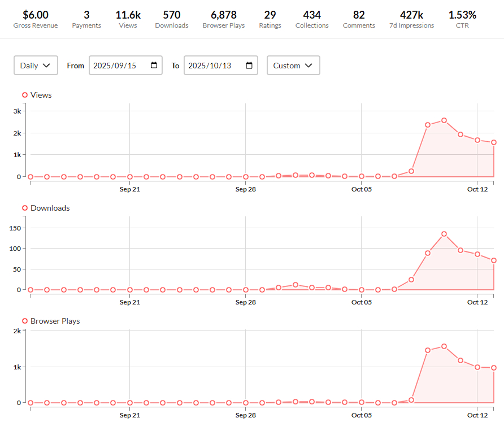Open the Daily interval dropdown
The image size is (504, 422).
coord(36,66)
